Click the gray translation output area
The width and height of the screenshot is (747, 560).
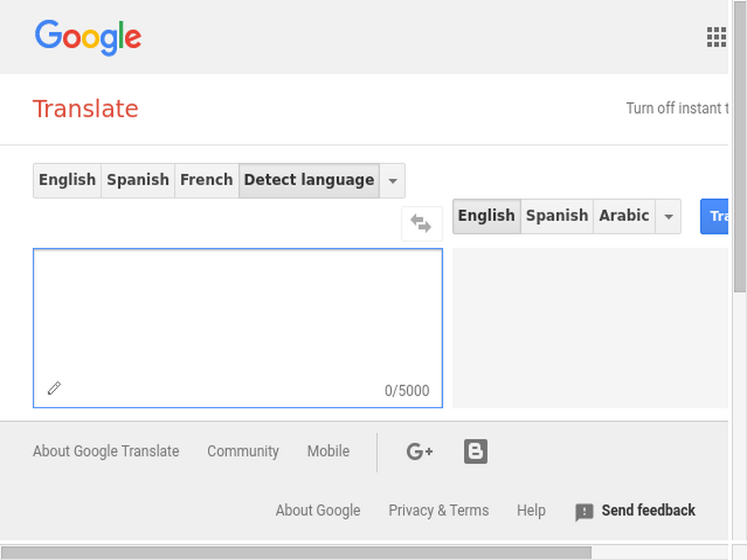tap(589, 328)
